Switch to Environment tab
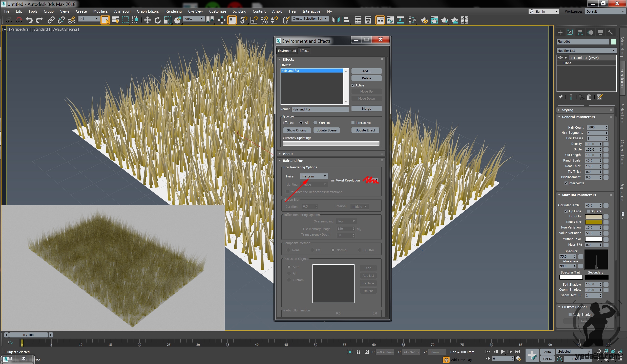Screen dimensions: 627x364 287,51
